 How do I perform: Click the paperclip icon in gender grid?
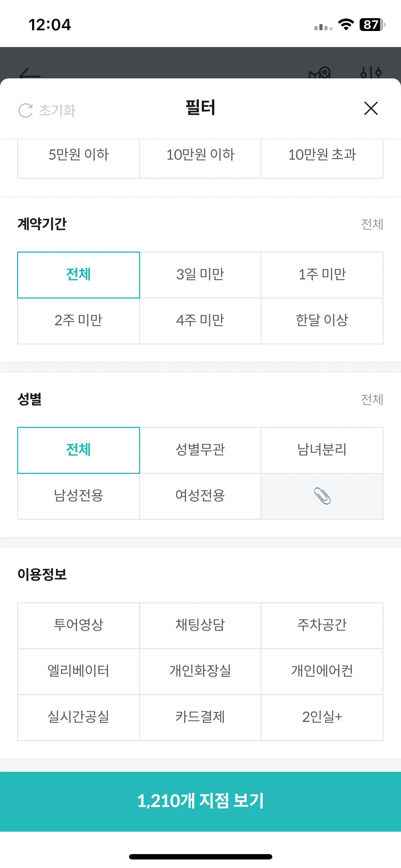tap(322, 496)
